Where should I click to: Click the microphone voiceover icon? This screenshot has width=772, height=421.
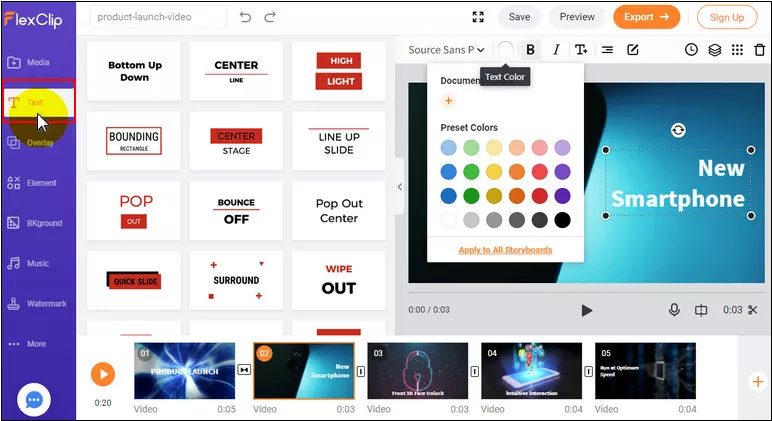pos(674,310)
